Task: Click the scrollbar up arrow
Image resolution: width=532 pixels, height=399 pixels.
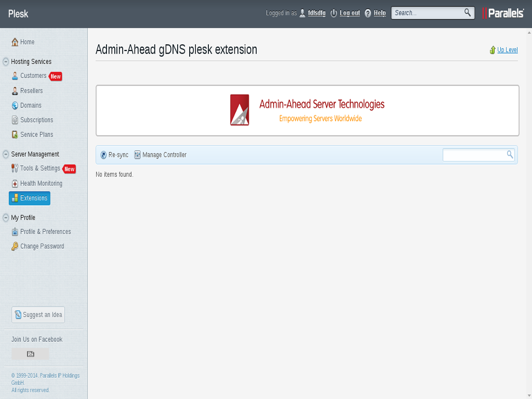Action: 529,33
